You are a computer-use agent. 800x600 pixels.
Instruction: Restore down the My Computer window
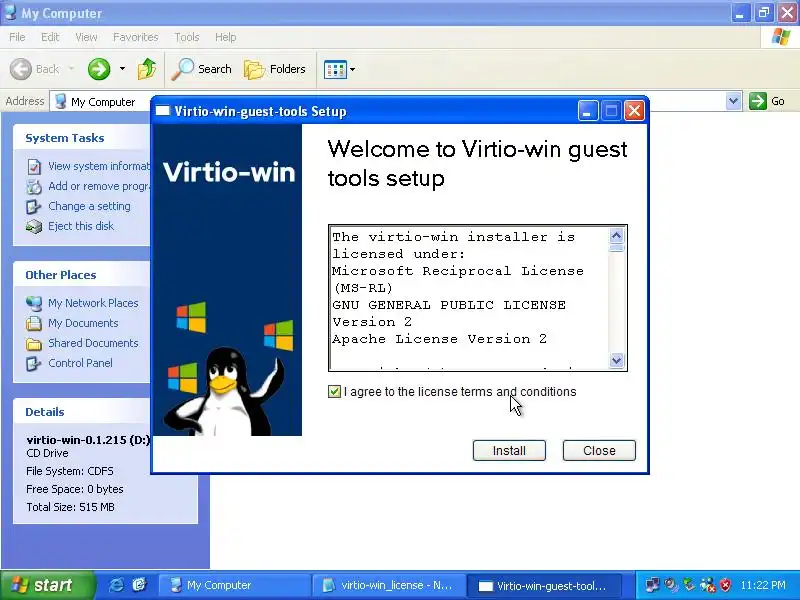[764, 13]
